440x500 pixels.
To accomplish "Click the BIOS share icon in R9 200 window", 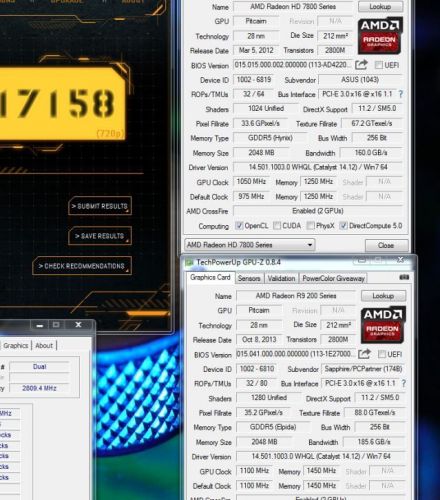I will pyautogui.click(x=364, y=354).
